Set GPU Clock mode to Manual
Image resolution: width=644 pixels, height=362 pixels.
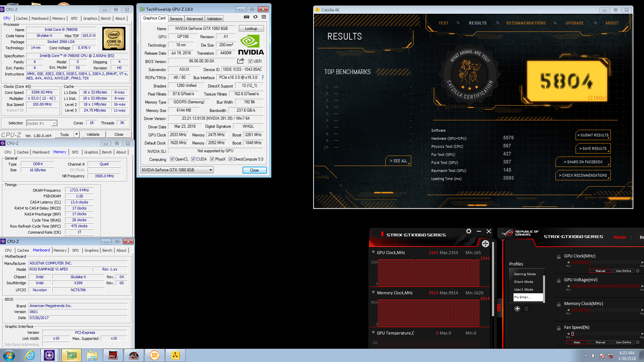pyautogui.click(x=600, y=271)
